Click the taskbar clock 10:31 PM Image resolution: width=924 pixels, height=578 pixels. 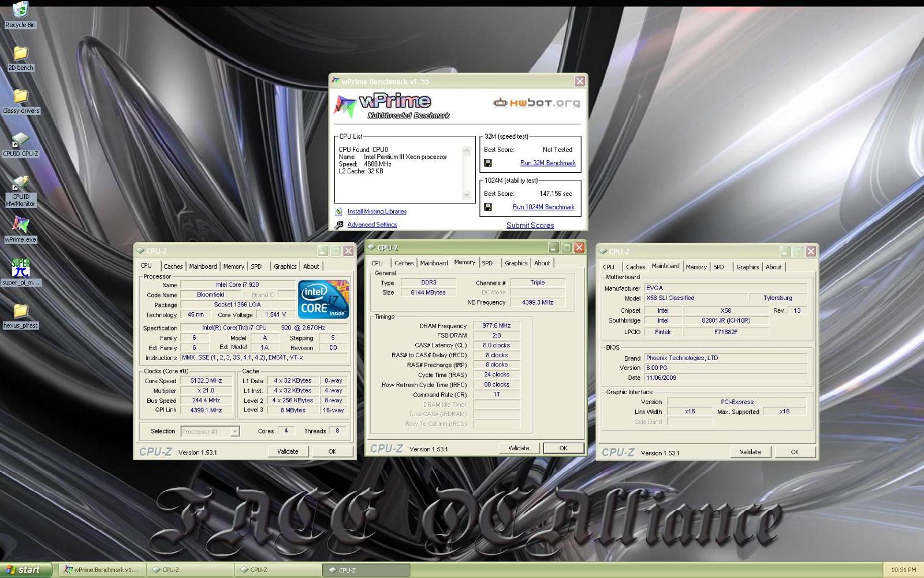(903, 570)
